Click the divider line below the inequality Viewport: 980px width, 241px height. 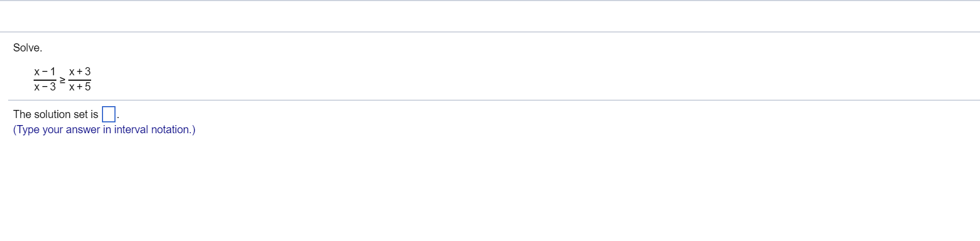(494, 100)
